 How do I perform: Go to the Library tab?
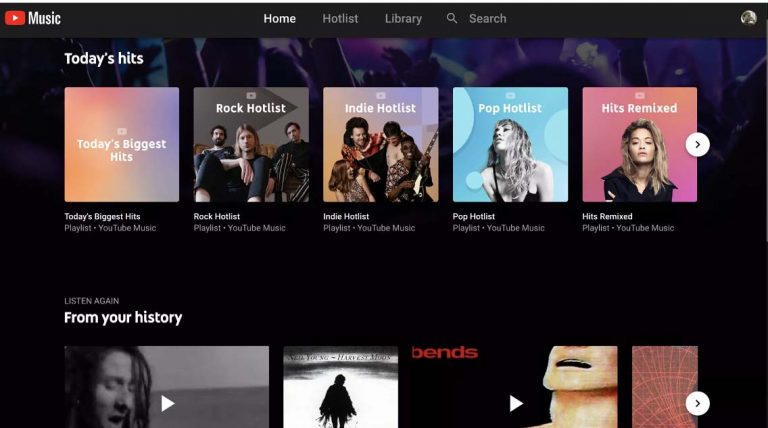click(403, 19)
